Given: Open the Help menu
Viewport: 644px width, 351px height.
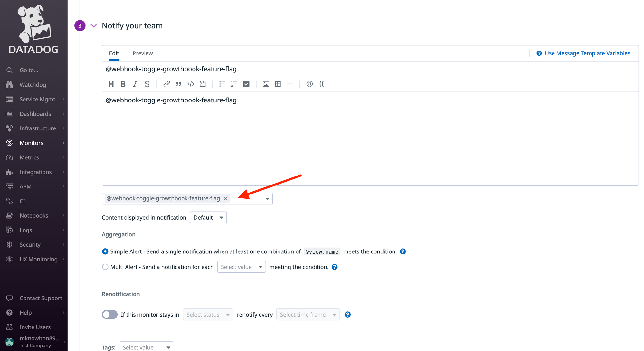Looking at the screenshot, I should pyautogui.click(x=34, y=313).
